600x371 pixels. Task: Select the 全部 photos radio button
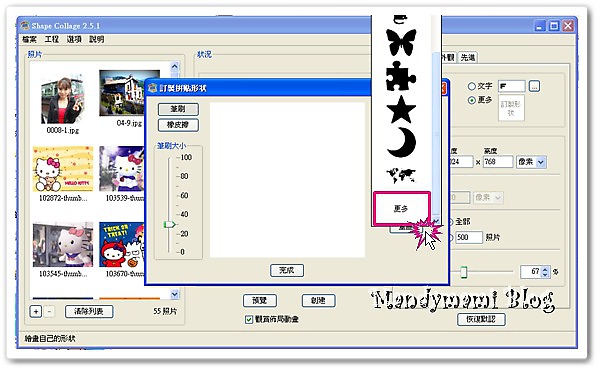pos(450,221)
